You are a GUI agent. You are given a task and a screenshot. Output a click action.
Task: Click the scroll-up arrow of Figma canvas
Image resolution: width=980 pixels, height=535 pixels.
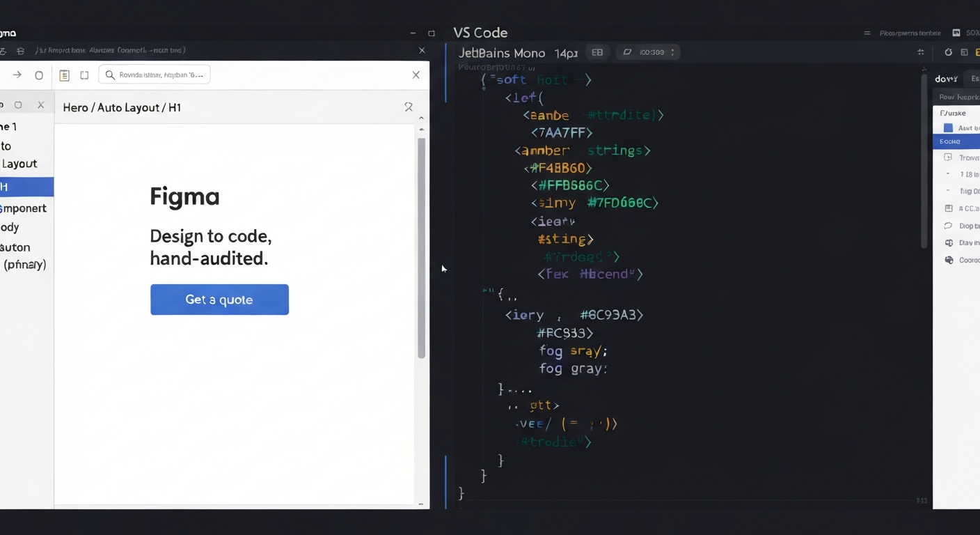pos(421,118)
